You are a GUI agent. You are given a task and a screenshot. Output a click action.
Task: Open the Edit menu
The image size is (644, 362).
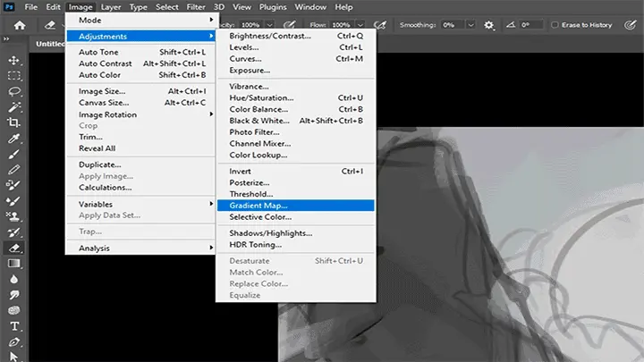[x=53, y=7]
